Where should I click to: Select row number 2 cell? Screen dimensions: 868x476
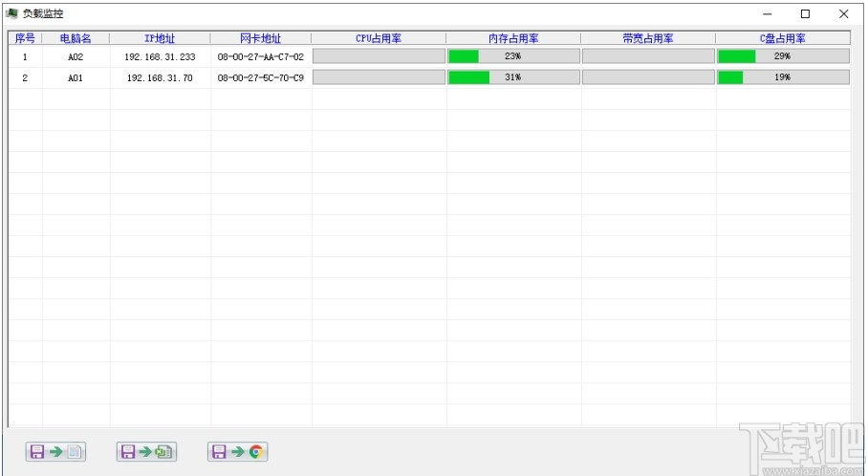pyautogui.click(x=25, y=77)
